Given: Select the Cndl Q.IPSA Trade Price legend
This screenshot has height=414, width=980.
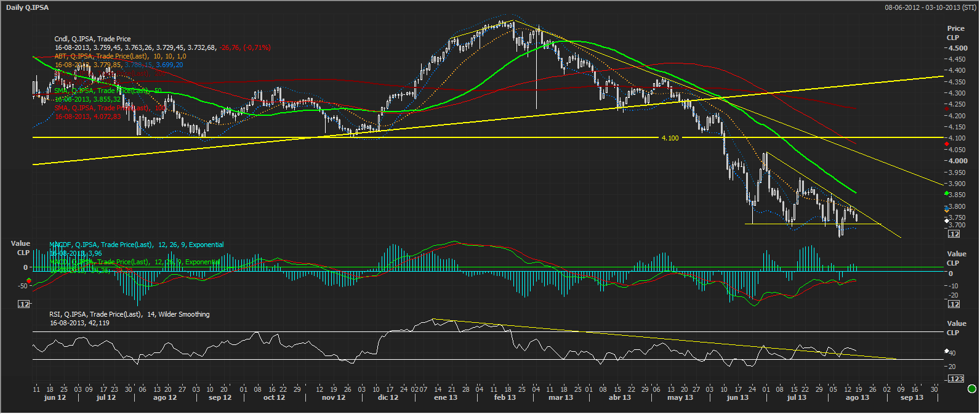Looking at the screenshot, I should pyautogui.click(x=92, y=39).
